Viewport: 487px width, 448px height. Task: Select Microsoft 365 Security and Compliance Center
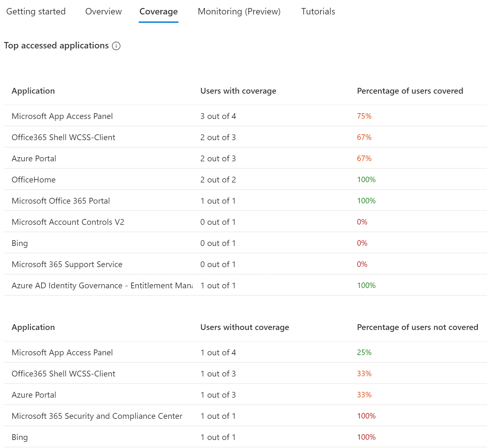[x=97, y=416]
